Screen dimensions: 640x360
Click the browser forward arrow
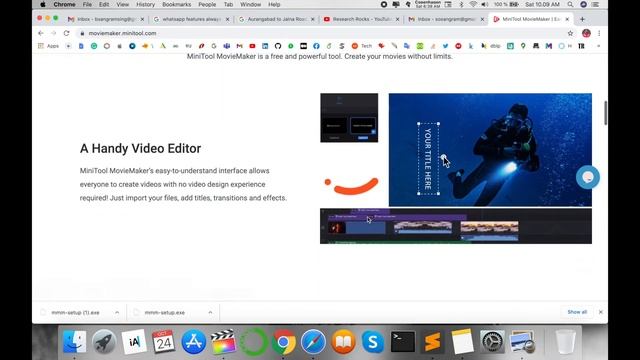[x=53, y=33]
